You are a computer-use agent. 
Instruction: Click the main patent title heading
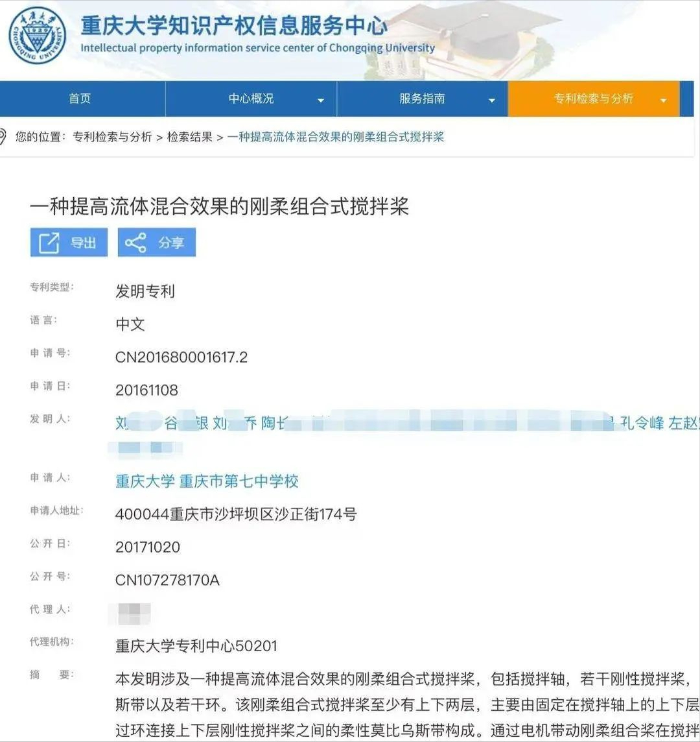[220, 207]
